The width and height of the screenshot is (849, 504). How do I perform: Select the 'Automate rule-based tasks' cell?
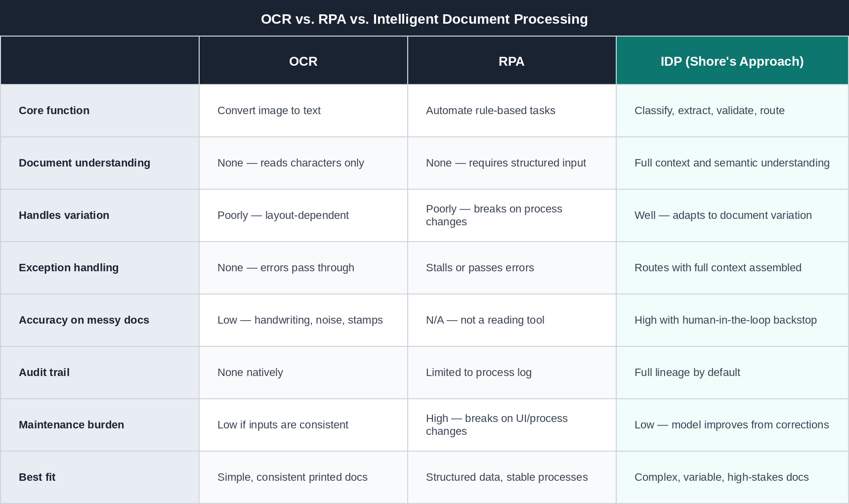[511, 111]
